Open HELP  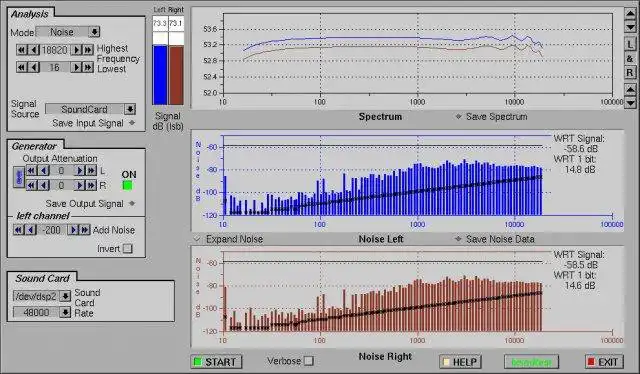coord(460,362)
